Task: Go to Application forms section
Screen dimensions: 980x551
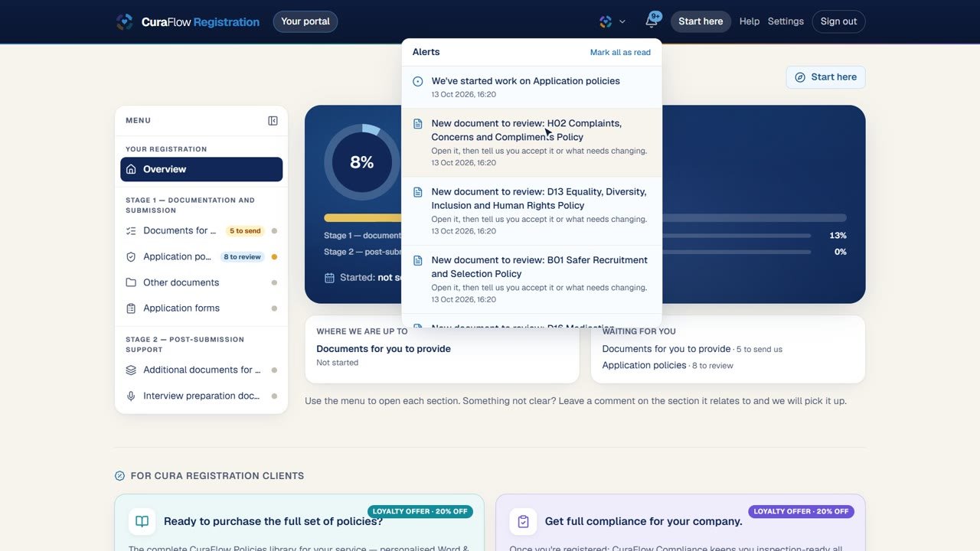Action: 201,308
